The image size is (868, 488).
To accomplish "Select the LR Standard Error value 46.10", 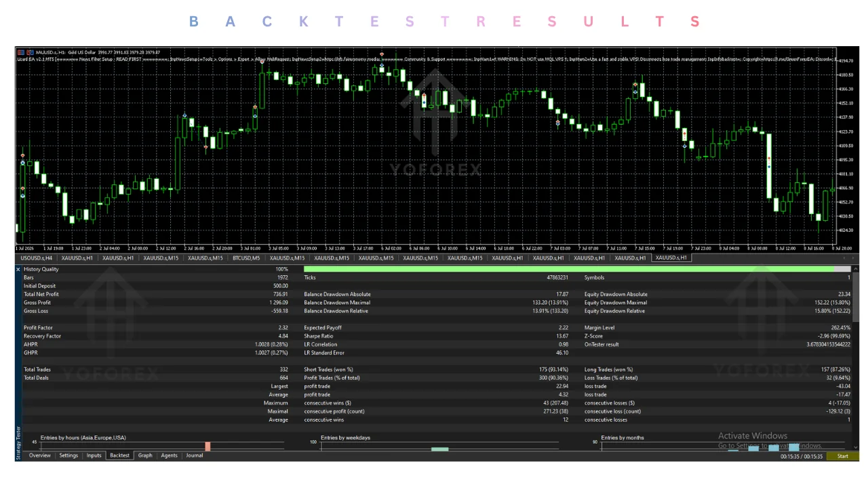I will 562,352.
